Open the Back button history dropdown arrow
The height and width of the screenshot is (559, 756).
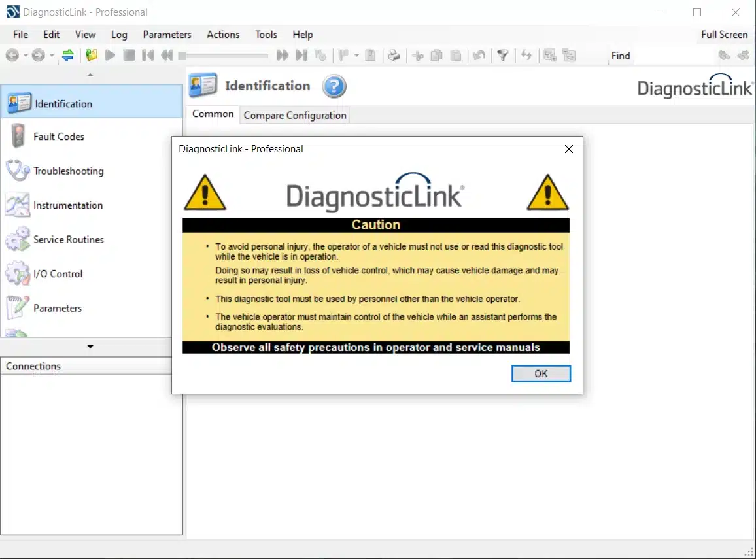(26, 56)
